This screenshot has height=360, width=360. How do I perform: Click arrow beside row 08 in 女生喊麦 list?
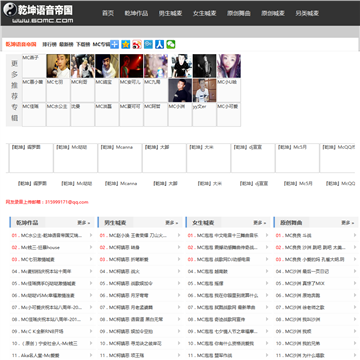[x=267, y=319]
